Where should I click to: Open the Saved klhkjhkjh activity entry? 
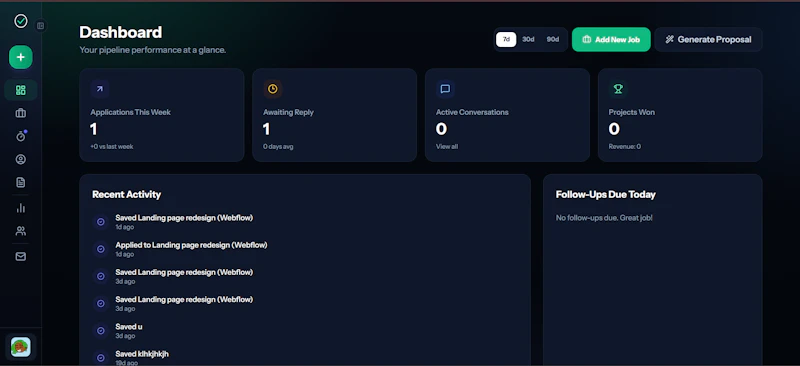tap(142, 354)
